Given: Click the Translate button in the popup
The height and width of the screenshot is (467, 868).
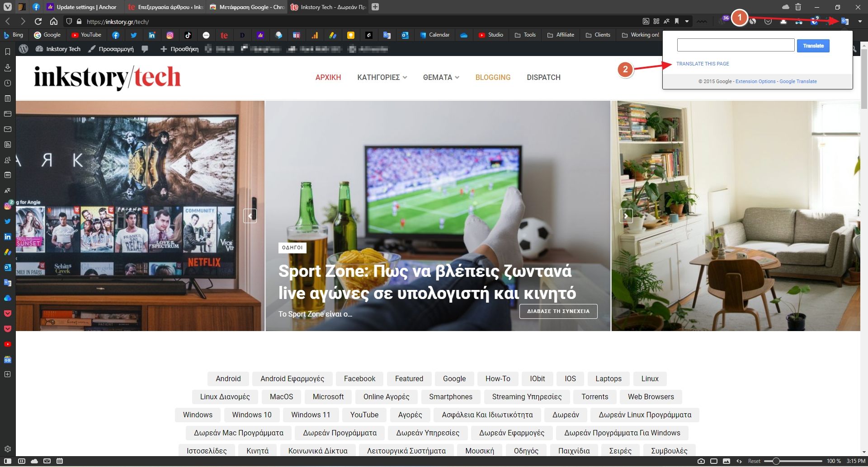Looking at the screenshot, I should coord(813,45).
